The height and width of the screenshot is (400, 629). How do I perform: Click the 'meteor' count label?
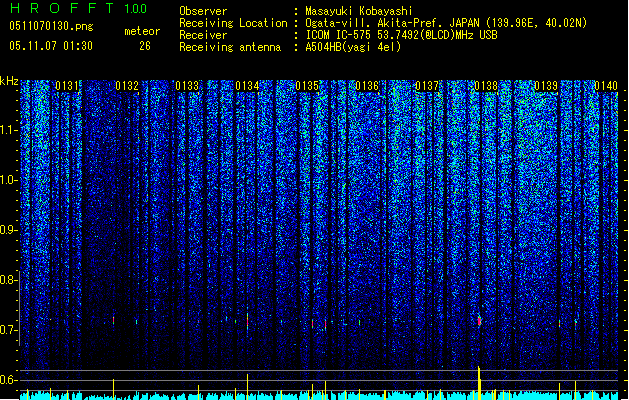point(142,31)
